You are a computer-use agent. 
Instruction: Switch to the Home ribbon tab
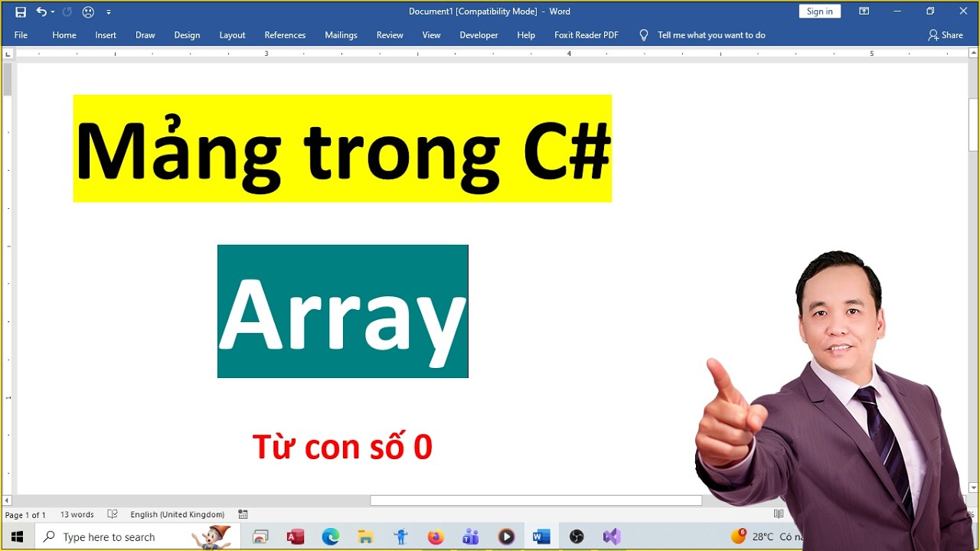click(x=64, y=35)
